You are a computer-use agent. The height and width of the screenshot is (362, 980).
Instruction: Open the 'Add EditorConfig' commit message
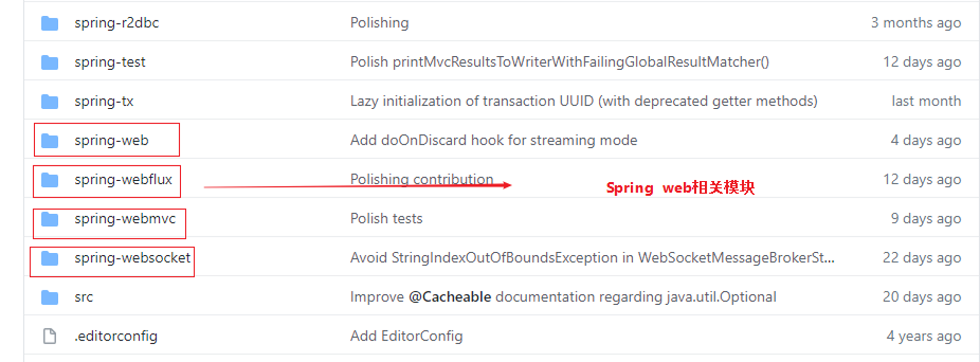[x=406, y=337]
